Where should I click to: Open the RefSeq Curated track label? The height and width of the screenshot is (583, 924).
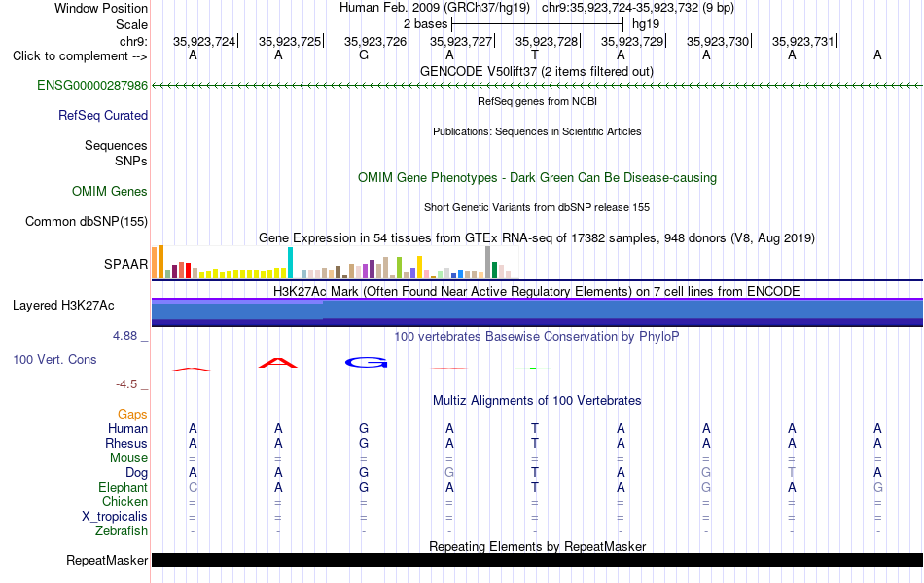point(103,116)
